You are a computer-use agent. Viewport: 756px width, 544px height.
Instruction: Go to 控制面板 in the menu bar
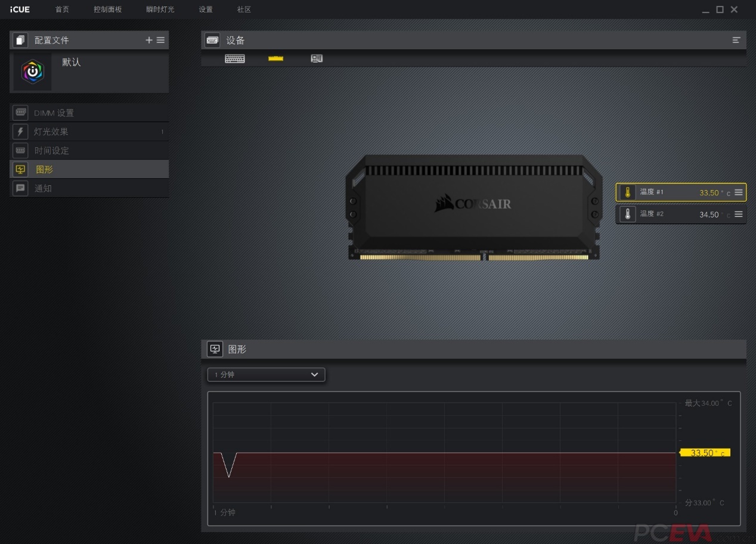107,9
